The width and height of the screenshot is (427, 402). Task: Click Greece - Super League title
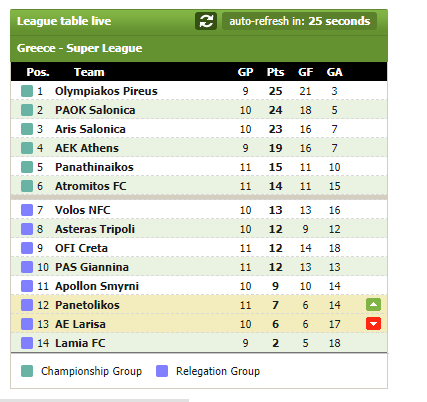pyautogui.click(x=79, y=48)
